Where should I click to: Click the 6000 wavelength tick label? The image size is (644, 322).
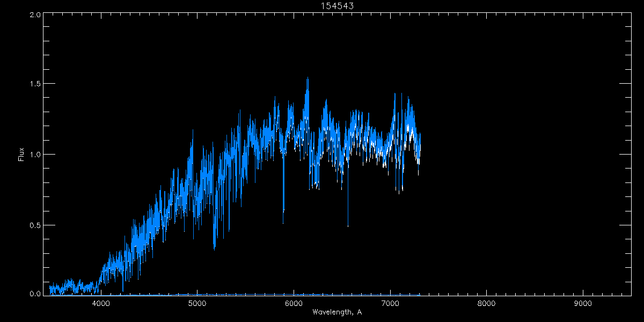click(294, 303)
